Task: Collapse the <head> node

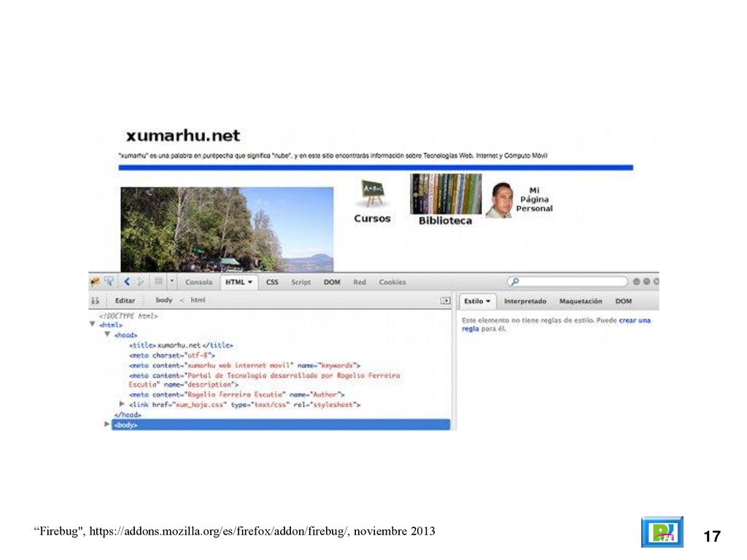Action: pyautogui.click(x=108, y=334)
